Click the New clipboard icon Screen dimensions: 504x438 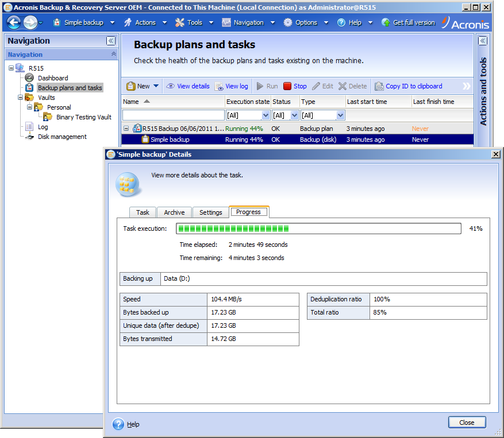click(131, 86)
